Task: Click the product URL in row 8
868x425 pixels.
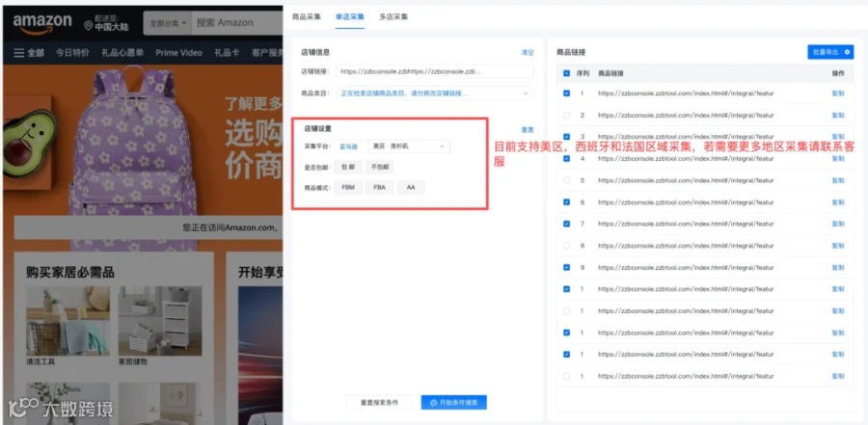Action: [x=686, y=245]
